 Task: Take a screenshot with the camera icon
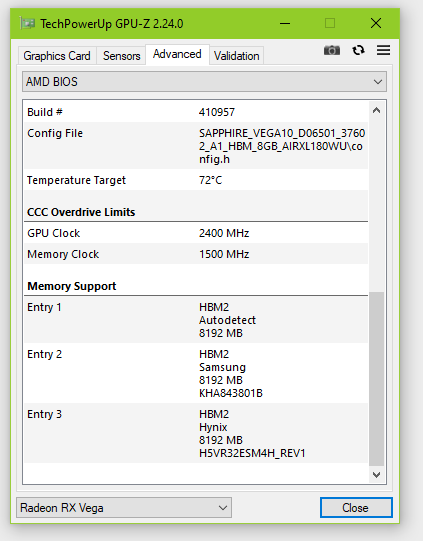[332, 50]
